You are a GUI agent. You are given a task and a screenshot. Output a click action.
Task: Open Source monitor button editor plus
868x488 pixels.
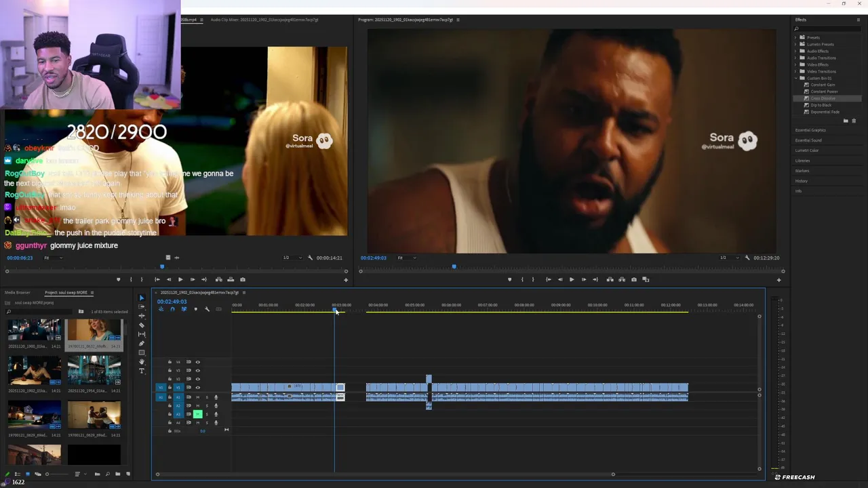tap(346, 280)
